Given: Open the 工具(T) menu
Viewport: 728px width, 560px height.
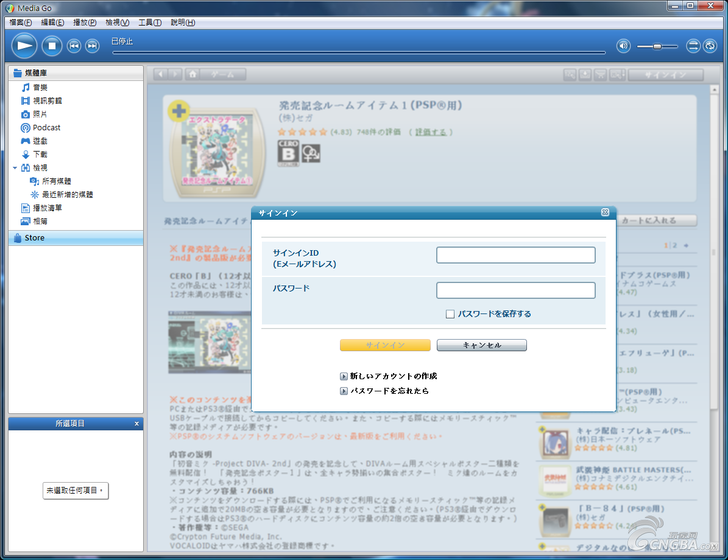Looking at the screenshot, I should coord(149,23).
